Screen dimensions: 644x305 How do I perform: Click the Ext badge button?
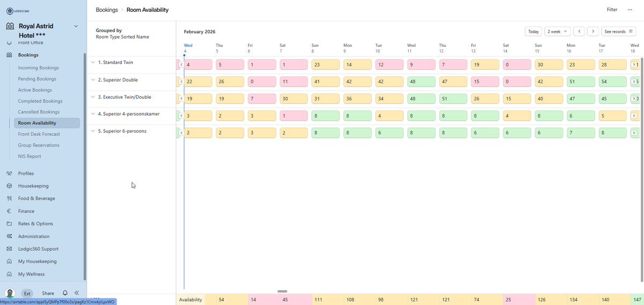(x=27, y=293)
